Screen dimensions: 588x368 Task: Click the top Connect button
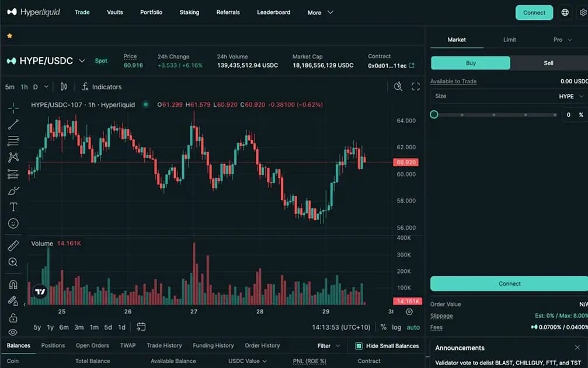click(534, 12)
